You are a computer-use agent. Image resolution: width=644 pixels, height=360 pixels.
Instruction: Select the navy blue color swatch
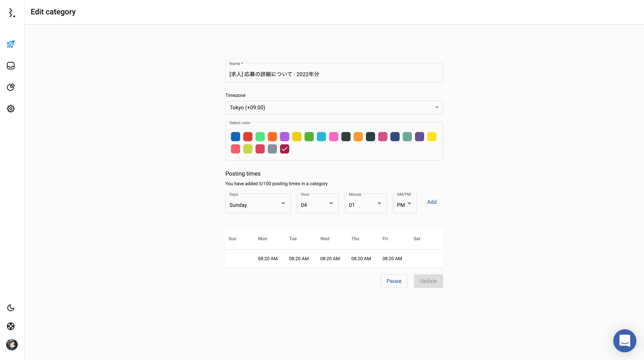pyautogui.click(x=395, y=137)
